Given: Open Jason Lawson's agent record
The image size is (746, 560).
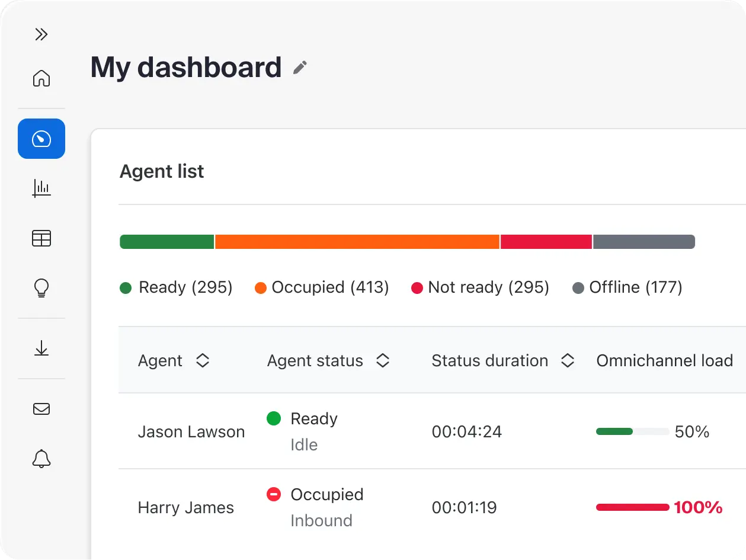Looking at the screenshot, I should [191, 431].
